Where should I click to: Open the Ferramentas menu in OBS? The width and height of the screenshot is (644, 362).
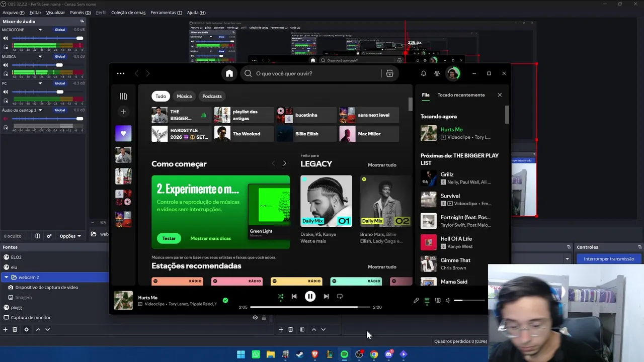pyautogui.click(x=166, y=13)
